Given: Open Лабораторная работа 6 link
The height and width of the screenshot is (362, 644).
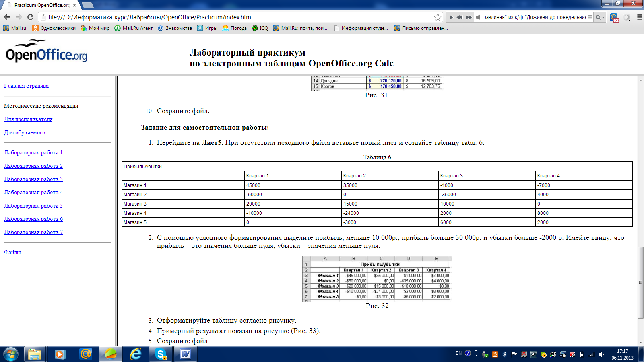Looking at the screenshot, I should pyautogui.click(x=33, y=219).
